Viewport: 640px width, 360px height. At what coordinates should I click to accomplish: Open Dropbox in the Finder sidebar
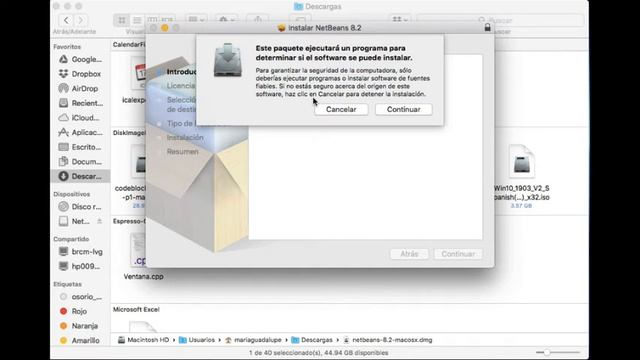pos(80,74)
